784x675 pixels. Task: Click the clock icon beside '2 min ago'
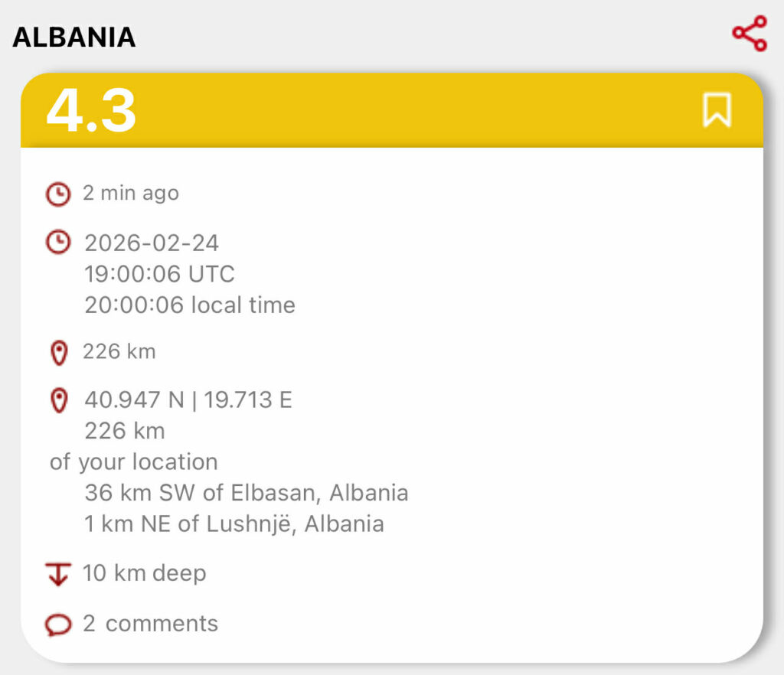(57, 194)
